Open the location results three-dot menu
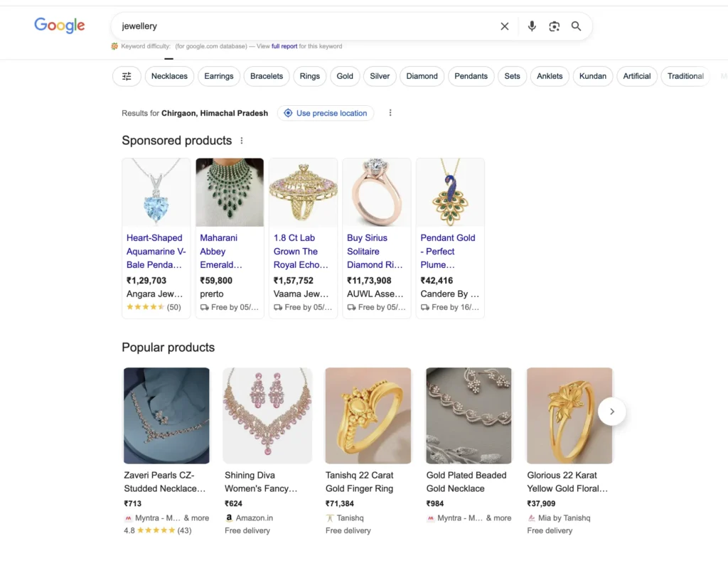 390,113
